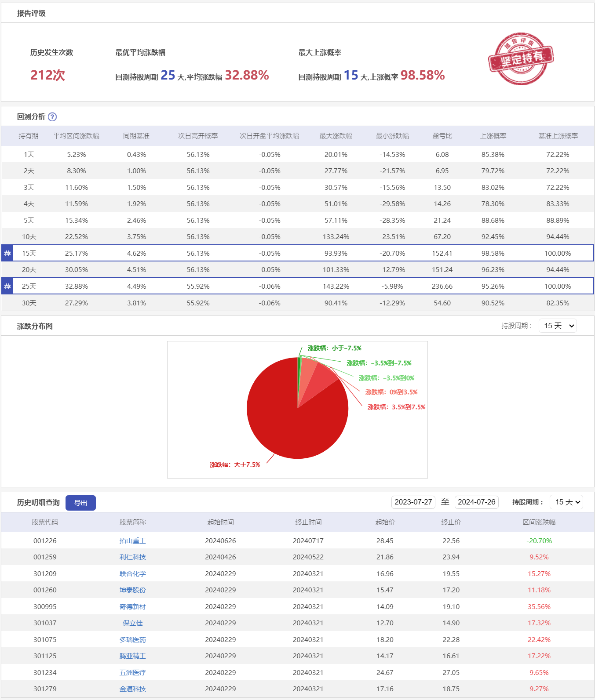Viewport: 595px width, 700px height.
Task: Click the end date field 2024-07-26
Action: [x=476, y=502]
